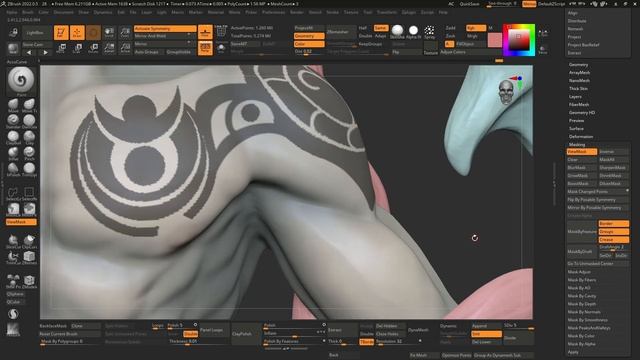
Task: Select the Scale gizmo icon
Action: pos(77,48)
